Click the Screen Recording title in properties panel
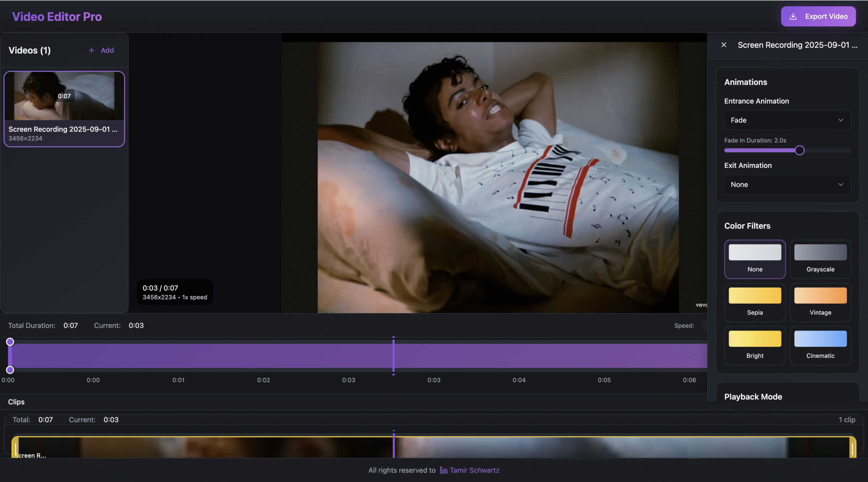Screen dimensions: 868x482 point(797,45)
